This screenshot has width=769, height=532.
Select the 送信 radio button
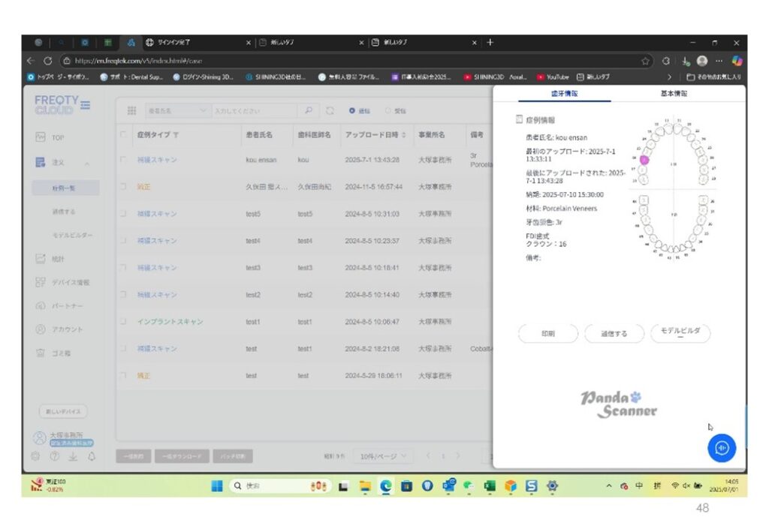coord(352,110)
